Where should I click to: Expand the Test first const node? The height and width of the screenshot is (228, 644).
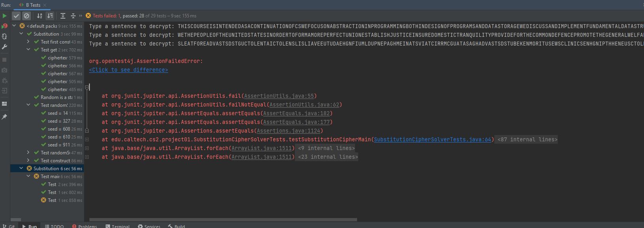(28, 42)
